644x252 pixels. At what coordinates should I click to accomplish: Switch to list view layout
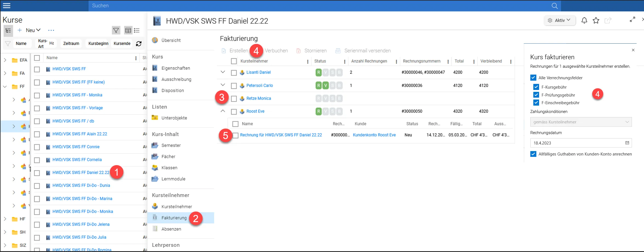[x=137, y=30]
